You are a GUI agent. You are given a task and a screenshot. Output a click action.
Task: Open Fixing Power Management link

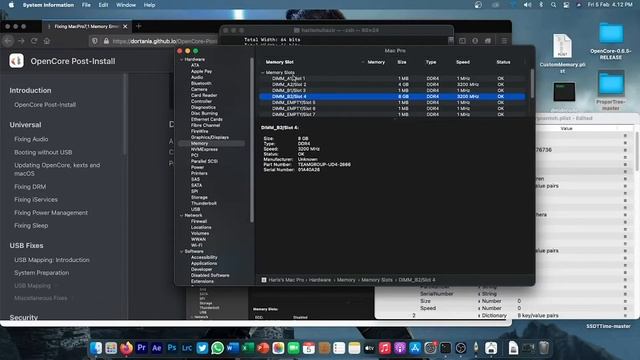pyautogui.click(x=51, y=213)
